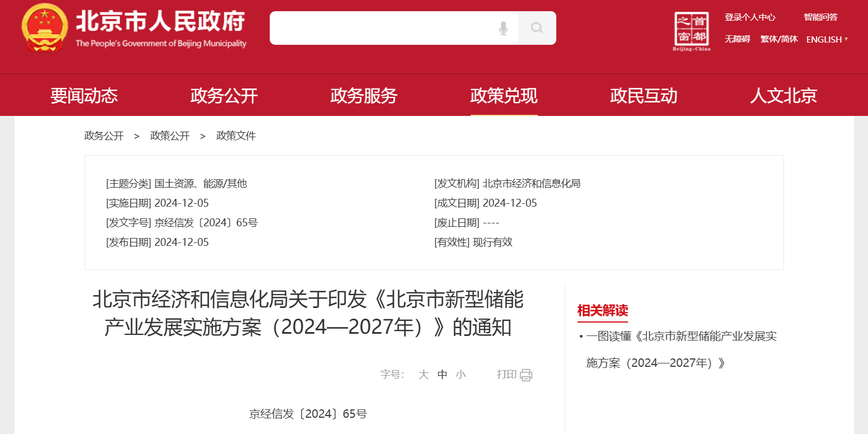Click the microphone voice search icon

(x=503, y=28)
